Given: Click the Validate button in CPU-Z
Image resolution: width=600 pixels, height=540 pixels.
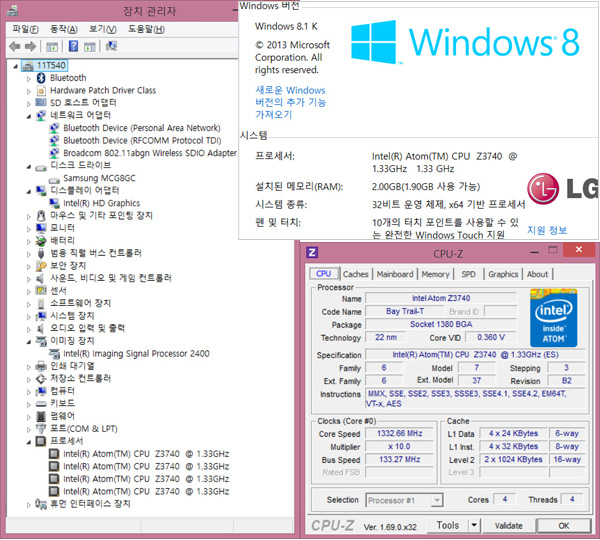Looking at the screenshot, I should (x=509, y=526).
